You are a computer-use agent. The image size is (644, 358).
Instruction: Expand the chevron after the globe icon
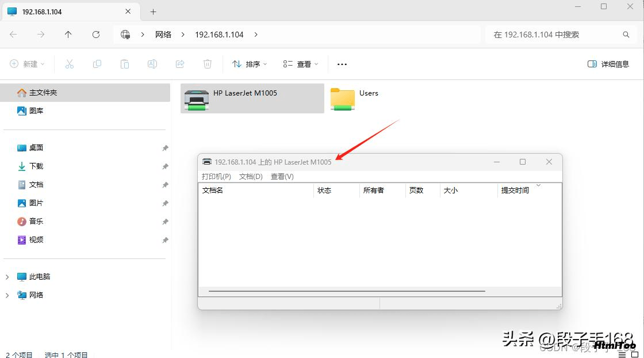click(143, 35)
